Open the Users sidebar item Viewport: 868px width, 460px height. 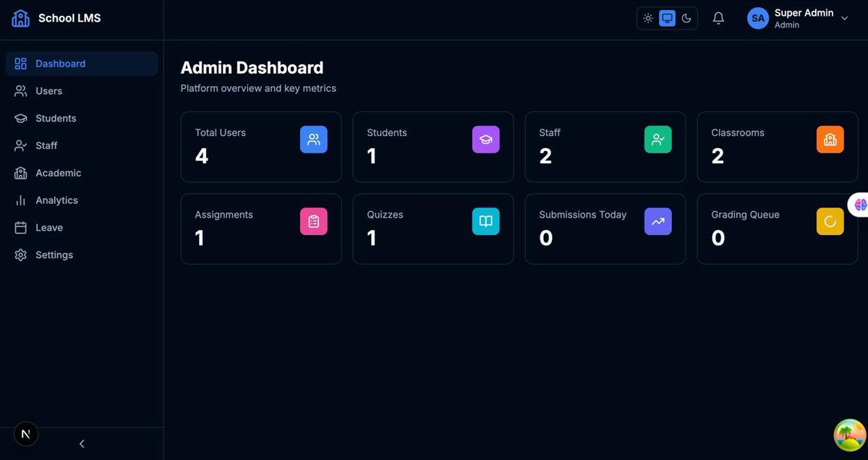tap(82, 91)
